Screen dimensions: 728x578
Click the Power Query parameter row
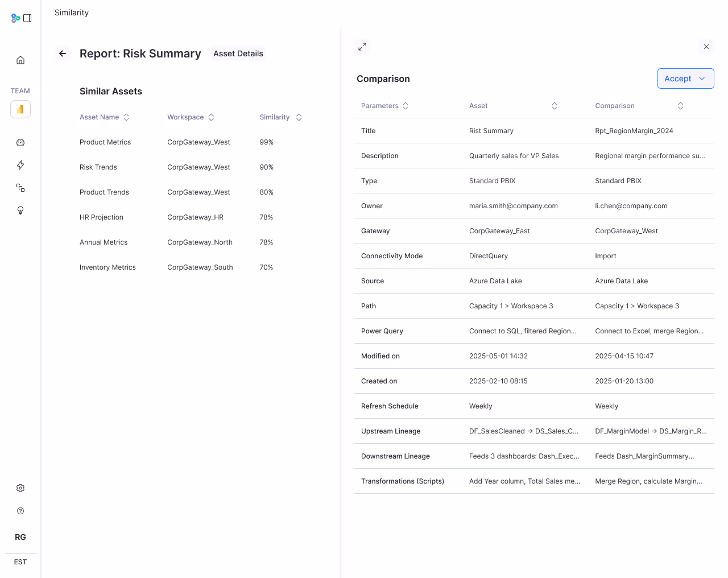coord(534,331)
